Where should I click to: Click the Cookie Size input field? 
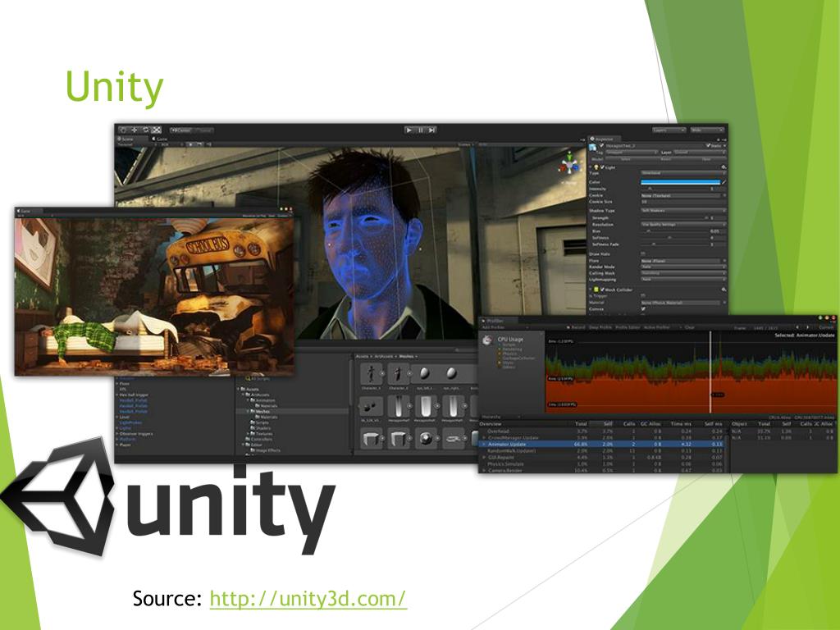pos(683,202)
